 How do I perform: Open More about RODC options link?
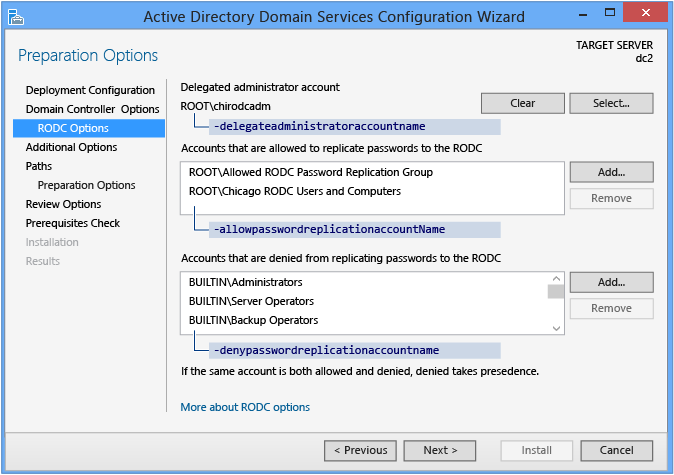[245, 407]
